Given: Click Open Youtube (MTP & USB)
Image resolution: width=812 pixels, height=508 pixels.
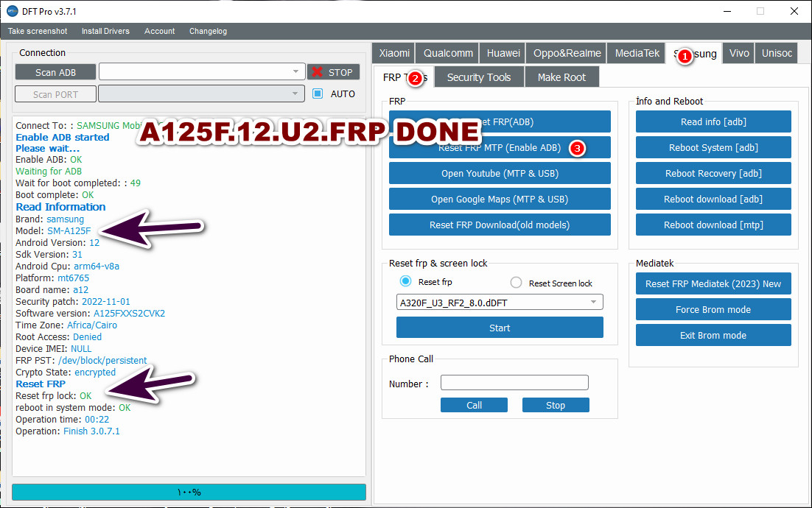Looking at the screenshot, I should tap(500, 173).
